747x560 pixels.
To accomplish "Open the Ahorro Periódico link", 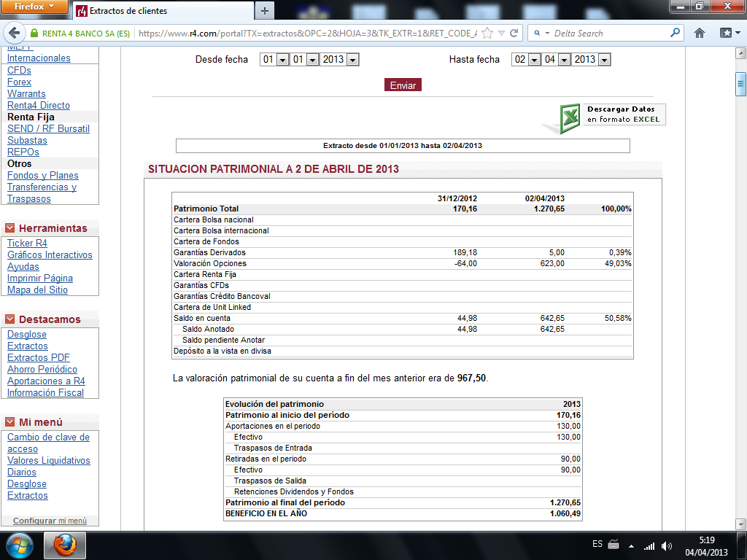I will point(42,369).
